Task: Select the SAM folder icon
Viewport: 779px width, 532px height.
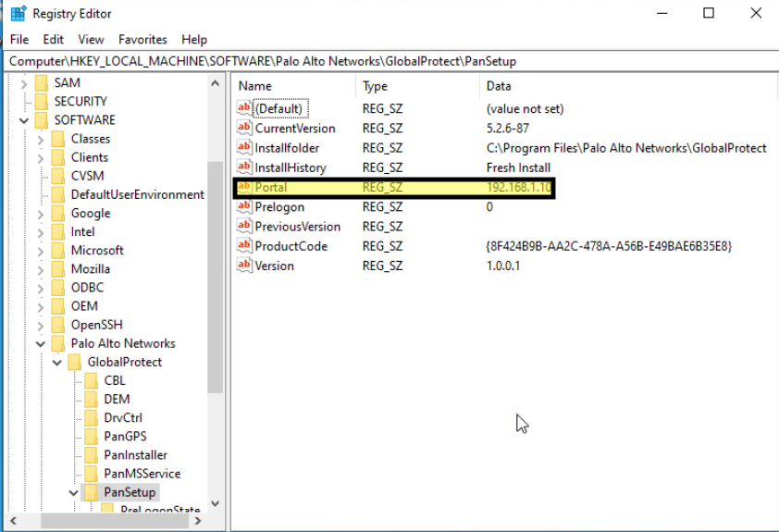Action: click(x=42, y=82)
